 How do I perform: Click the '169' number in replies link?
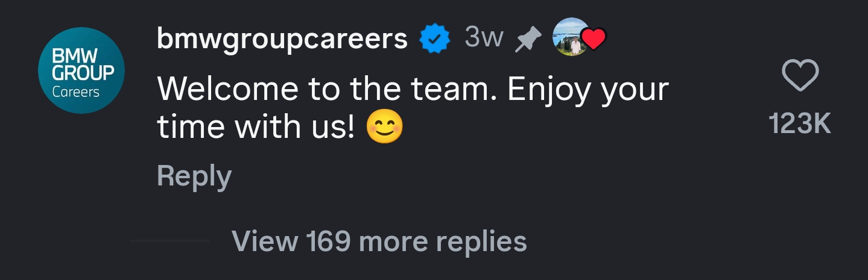328,241
